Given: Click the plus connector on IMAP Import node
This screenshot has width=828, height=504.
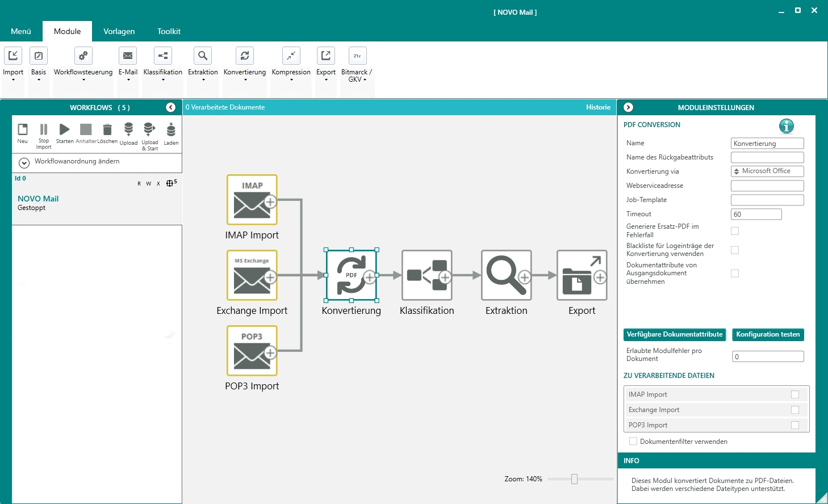Looking at the screenshot, I should (x=270, y=202).
